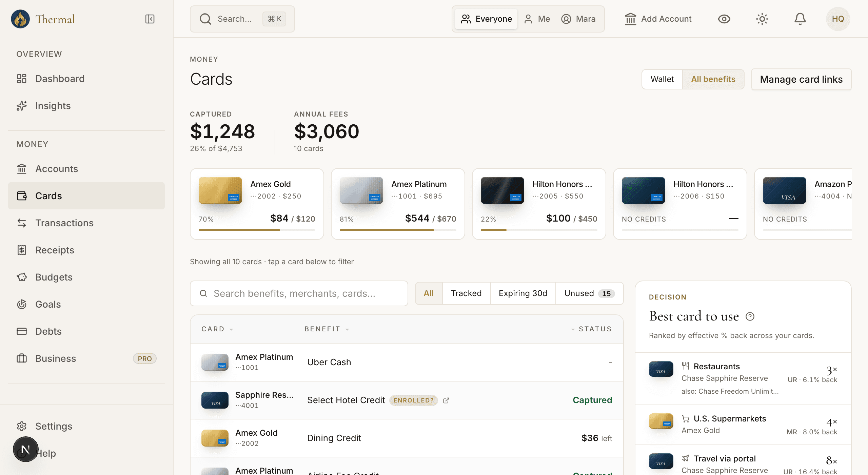Open Receipts page

[x=86, y=250]
